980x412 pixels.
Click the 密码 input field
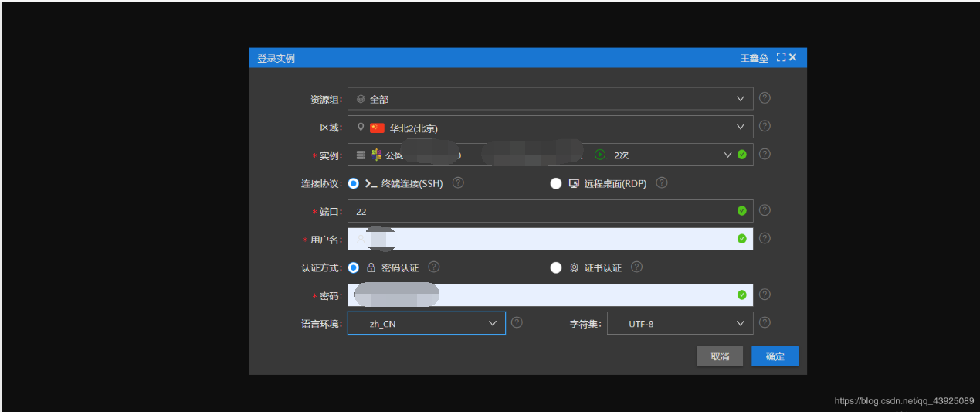(x=550, y=295)
